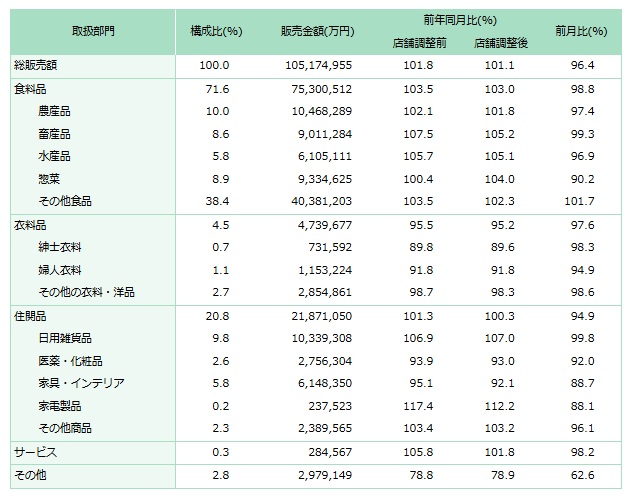The image size is (641, 501).
Task: Click the 店舗調整後 sub-header
Action: pos(501,43)
